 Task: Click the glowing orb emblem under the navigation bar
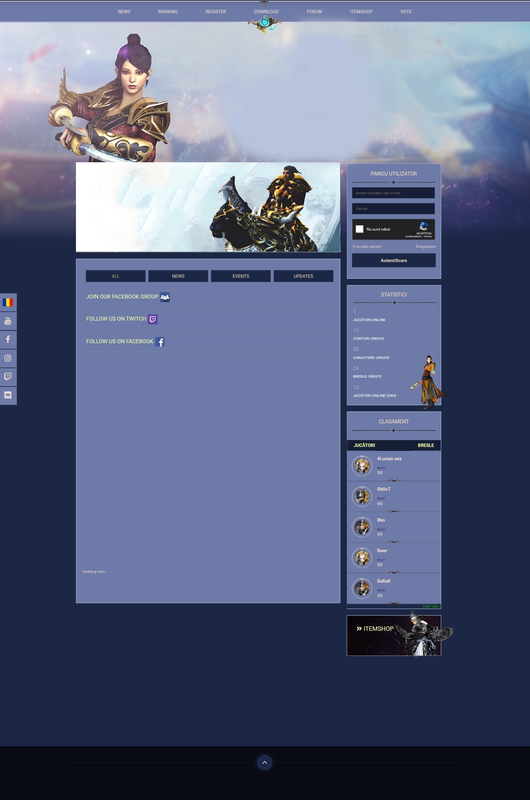265,23
